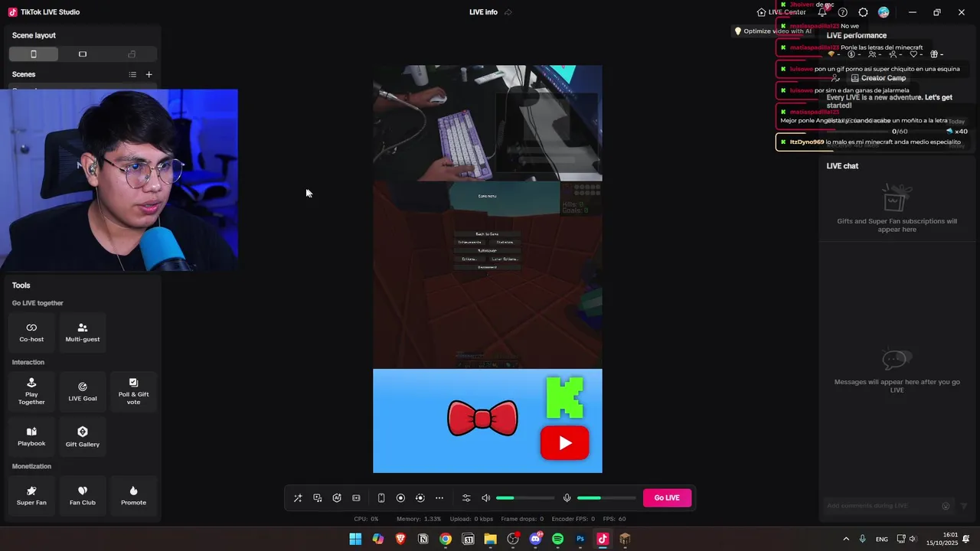Image resolution: width=980 pixels, height=551 pixels.
Task: Click the YouTube logo in preview
Action: (x=564, y=443)
